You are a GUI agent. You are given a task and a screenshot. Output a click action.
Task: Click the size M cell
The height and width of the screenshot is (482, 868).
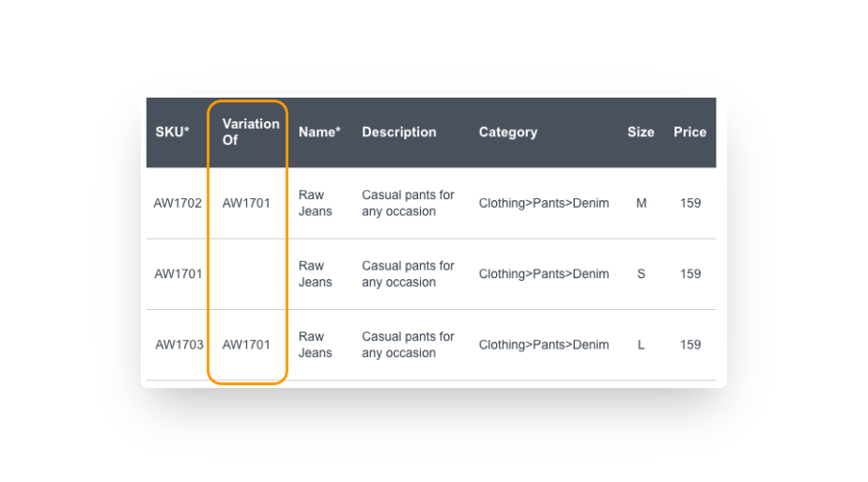click(x=641, y=203)
